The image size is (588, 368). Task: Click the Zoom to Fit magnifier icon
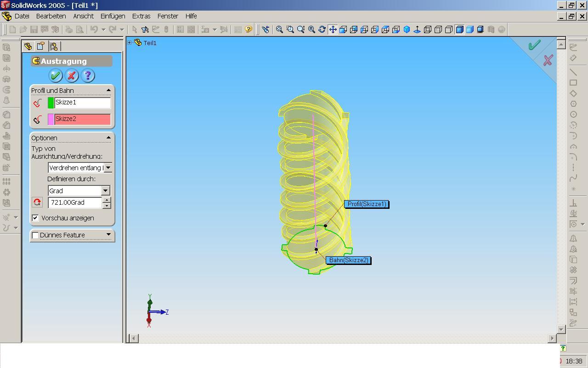click(279, 29)
